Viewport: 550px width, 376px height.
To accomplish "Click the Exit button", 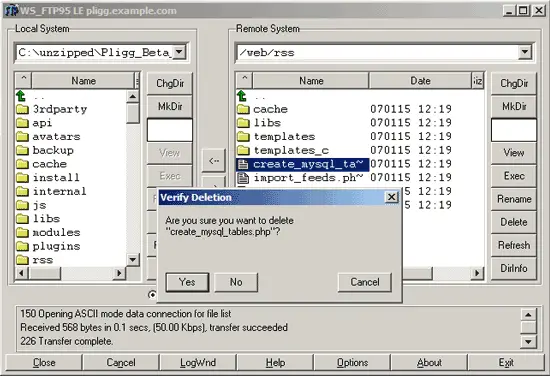I will 506,362.
